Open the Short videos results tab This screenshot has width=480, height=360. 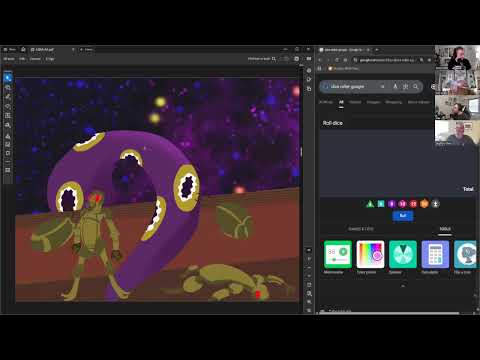pos(419,102)
